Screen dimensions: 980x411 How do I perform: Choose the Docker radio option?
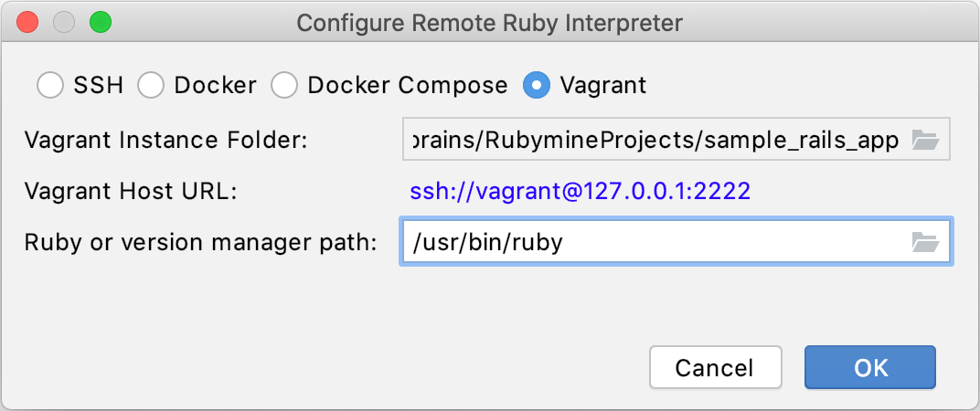point(151,86)
